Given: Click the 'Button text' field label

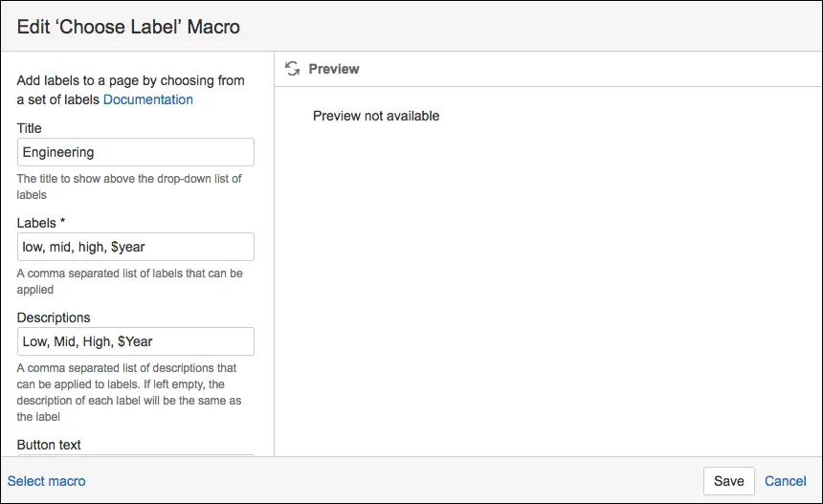Looking at the screenshot, I should (x=49, y=445).
